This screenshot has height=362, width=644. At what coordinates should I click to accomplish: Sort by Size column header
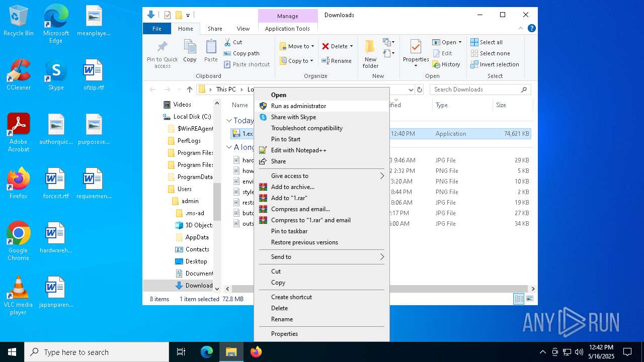[512, 105]
